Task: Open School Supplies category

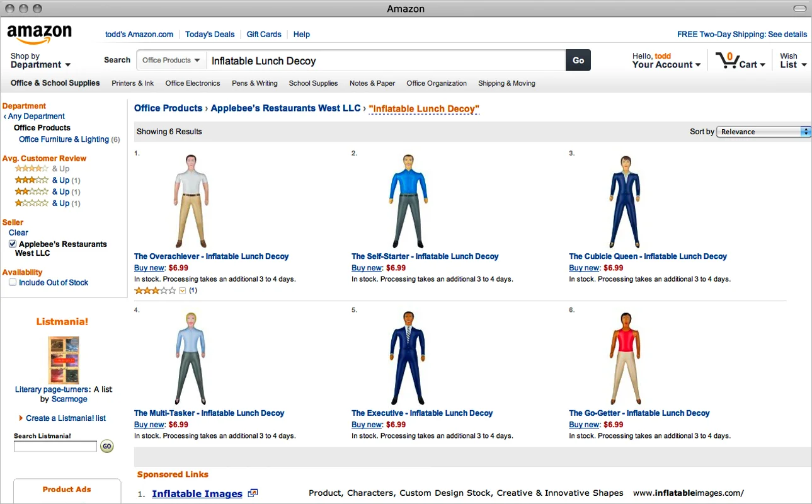Action: coord(313,83)
